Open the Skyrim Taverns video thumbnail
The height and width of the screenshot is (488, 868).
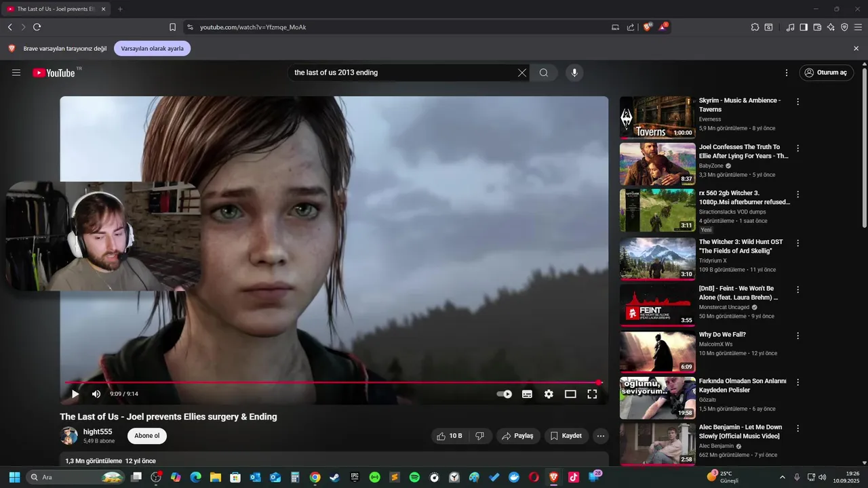[x=657, y=117]
